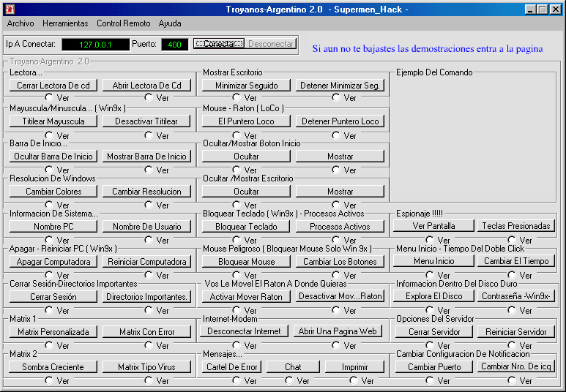Select Ver radio under Minimizar Seguido
566x392 pixels.
[x=237, y=97]
